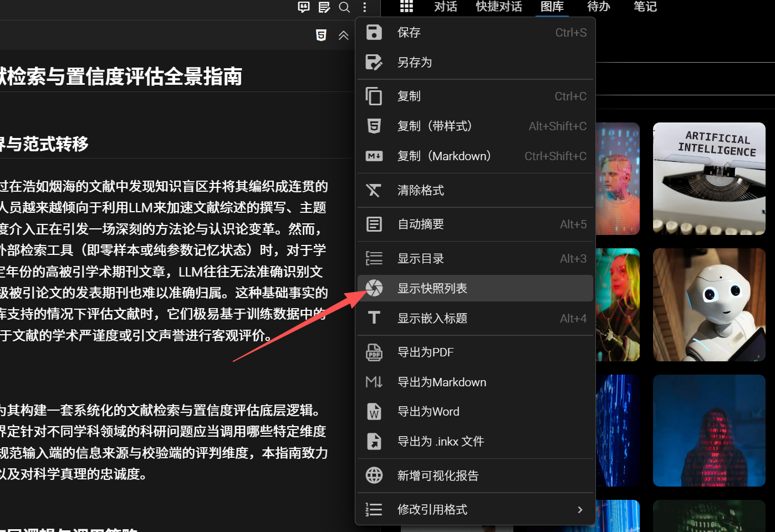The width and height of the screenshot is (775, 532).
Task: Choose 导出为Markdown from the menu
Action: [x=441, y=382]
